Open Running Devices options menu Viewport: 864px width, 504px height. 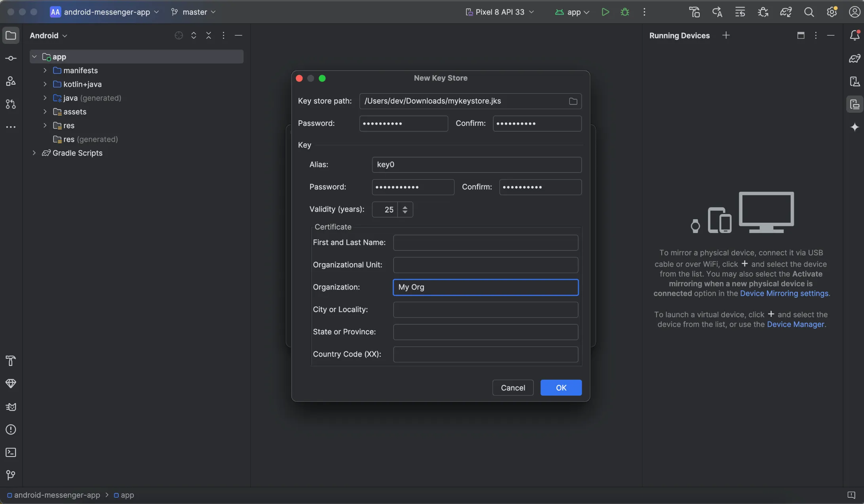click(816, 36)
